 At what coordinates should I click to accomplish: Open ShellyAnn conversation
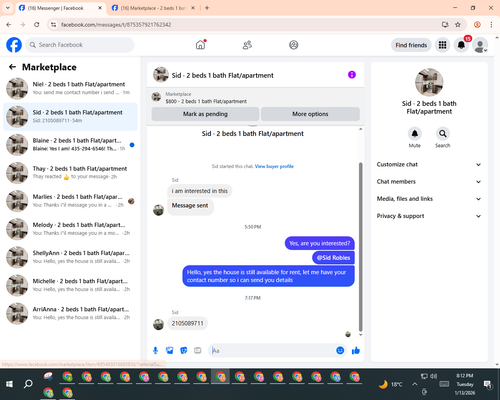click(x=70, y=257)
